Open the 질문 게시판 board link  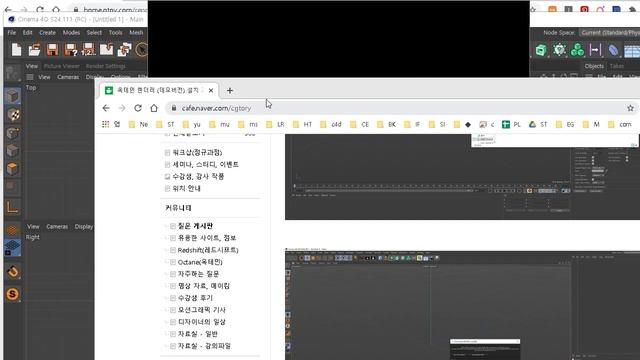pos(196,226)
